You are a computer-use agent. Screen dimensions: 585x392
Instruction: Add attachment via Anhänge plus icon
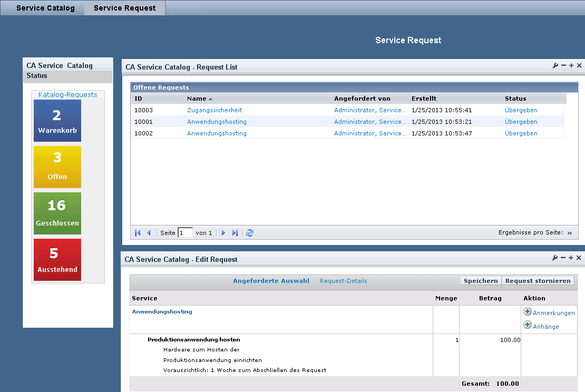[x=528, y=326]
